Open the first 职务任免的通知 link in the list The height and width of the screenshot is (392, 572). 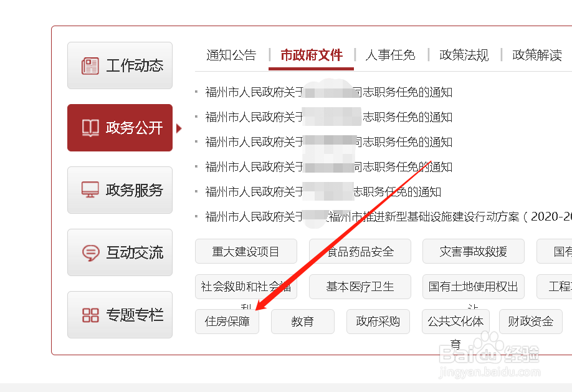(x=328, y=92)
